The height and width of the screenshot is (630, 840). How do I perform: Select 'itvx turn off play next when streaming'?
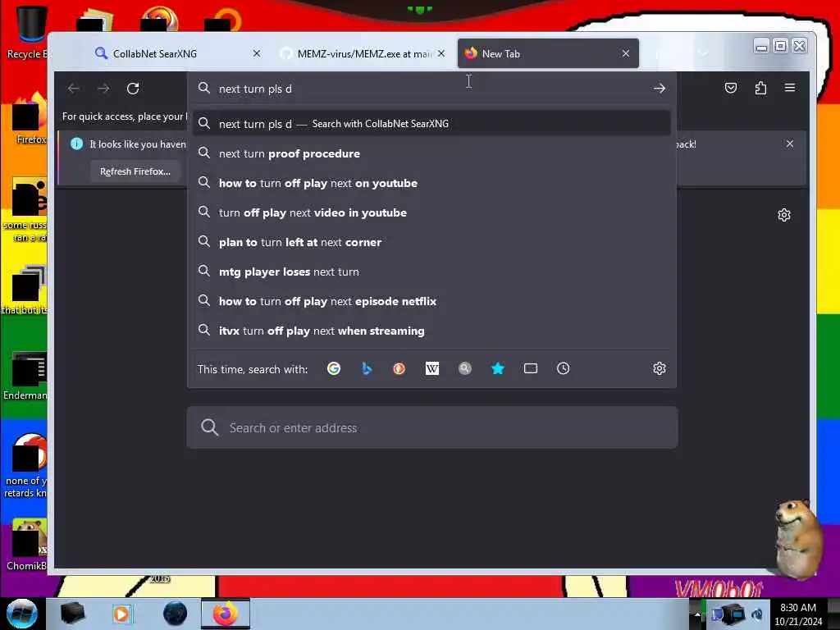431,331
